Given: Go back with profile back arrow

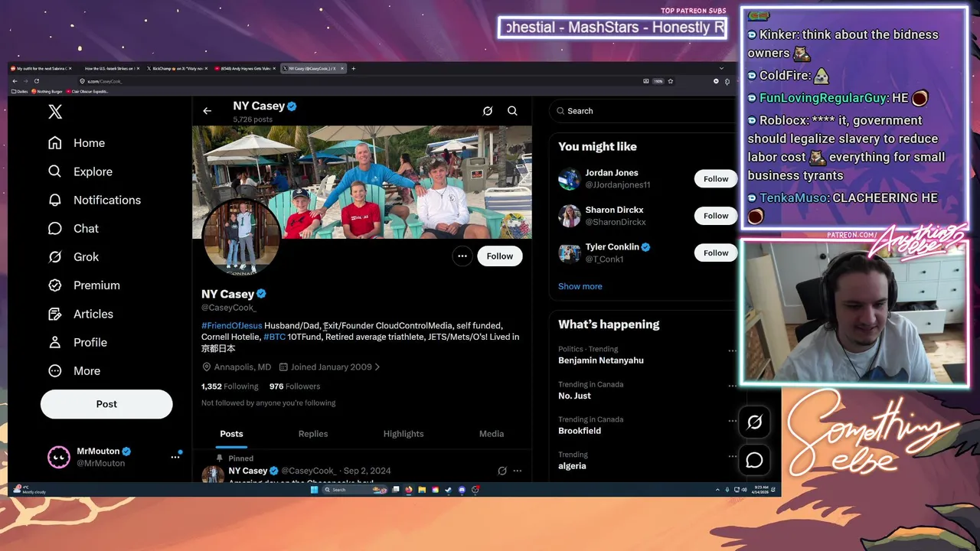Looking at the screenshot, I should (207, 111).
